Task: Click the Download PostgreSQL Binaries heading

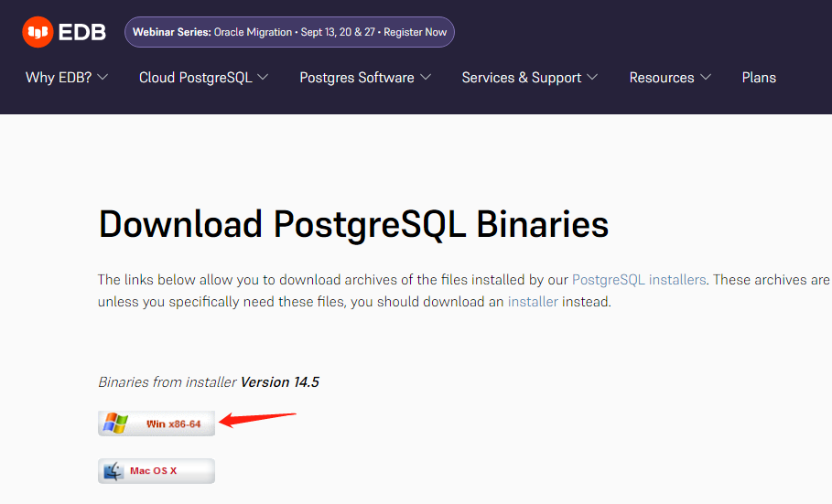Action: 353,224
